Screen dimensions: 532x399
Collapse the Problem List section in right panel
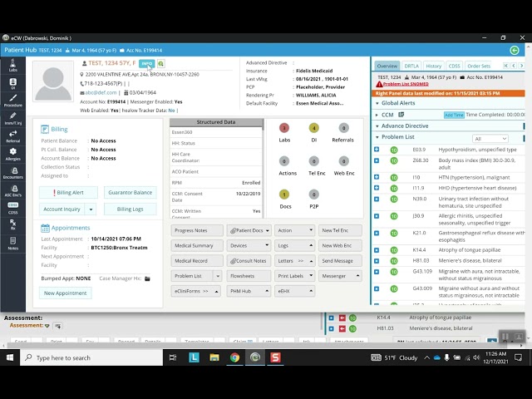pyautogui.click(x=377, y=137)
